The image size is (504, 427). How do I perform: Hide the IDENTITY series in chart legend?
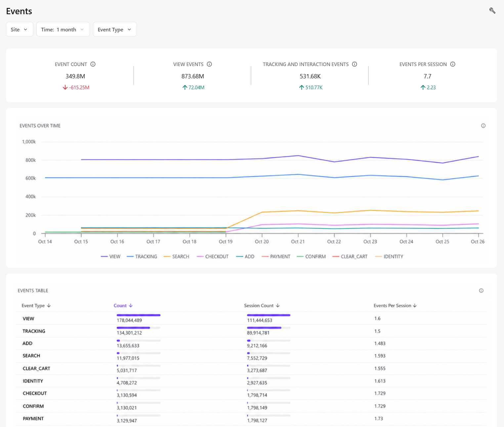pos(389,256)
